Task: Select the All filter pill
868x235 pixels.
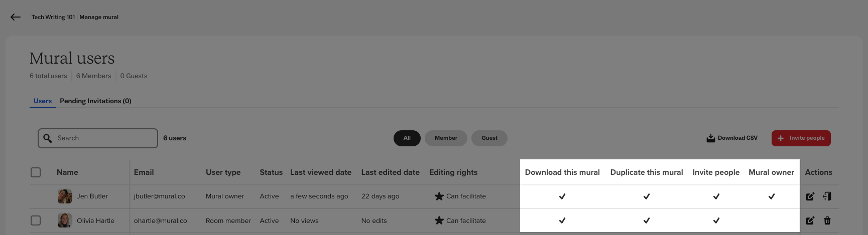Action: coord(407,138)
